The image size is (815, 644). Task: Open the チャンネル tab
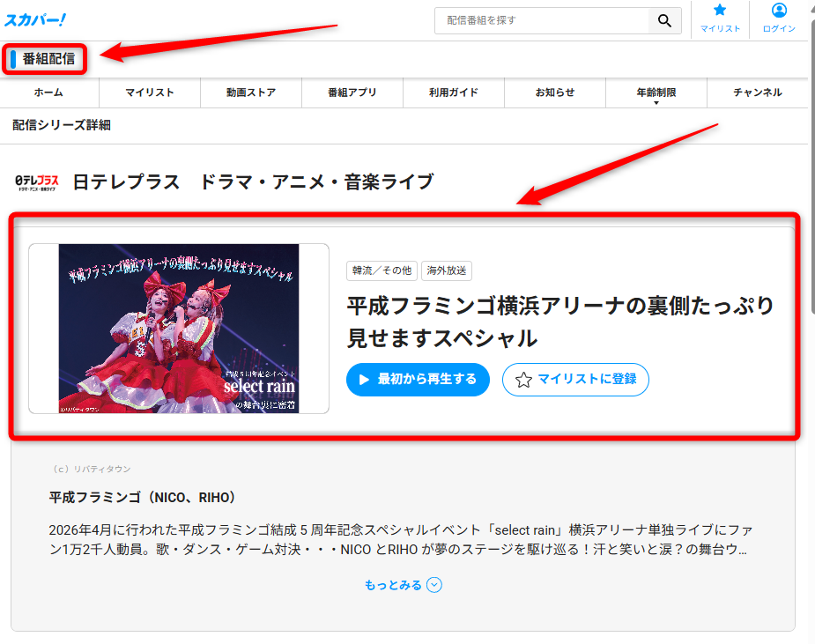758,93
